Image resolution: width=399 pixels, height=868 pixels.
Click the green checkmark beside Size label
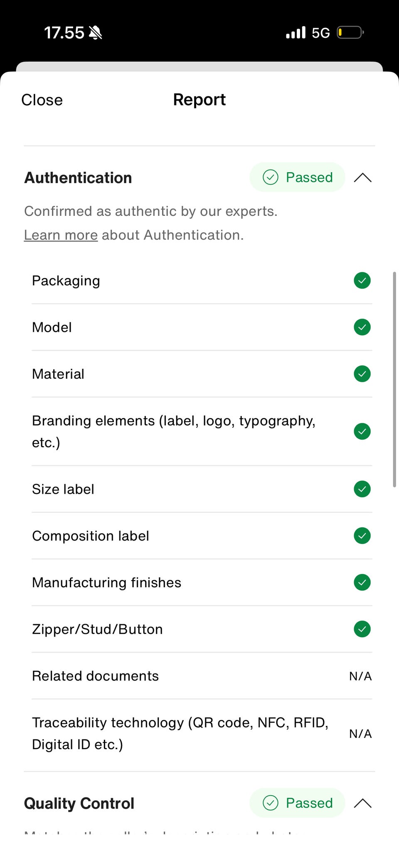[x=362, y=489]
